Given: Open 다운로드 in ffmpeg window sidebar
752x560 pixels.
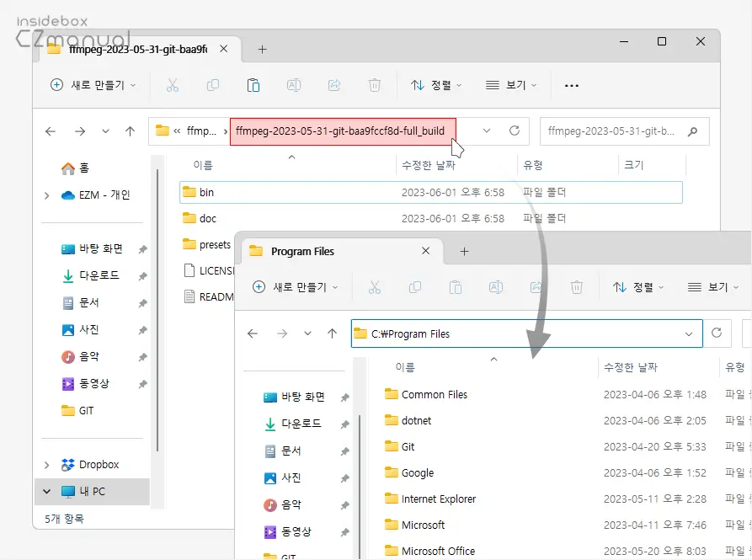Looking at the screenshot, I should [91, 276].
